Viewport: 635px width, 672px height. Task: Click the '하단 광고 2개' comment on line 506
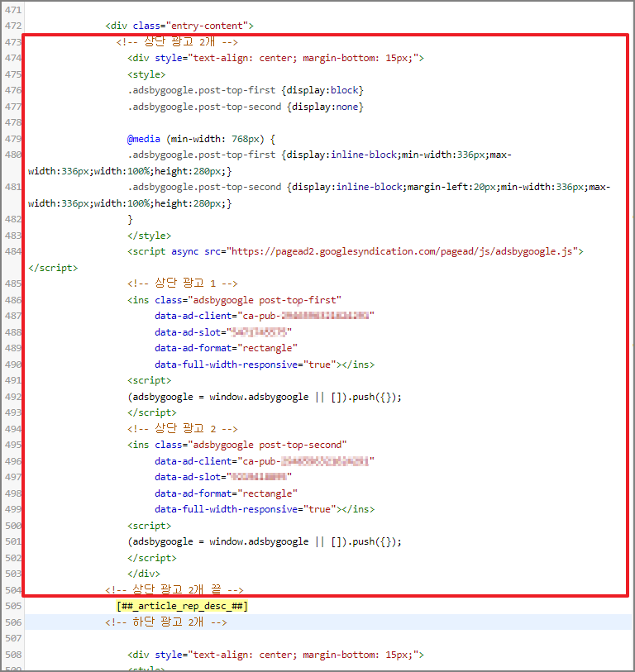(166, 622)
